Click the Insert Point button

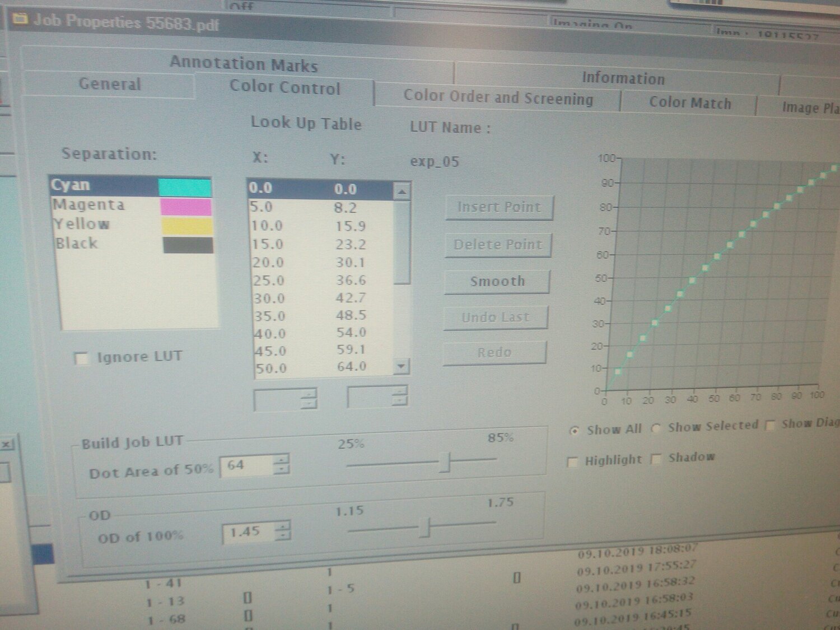[499, 207]
